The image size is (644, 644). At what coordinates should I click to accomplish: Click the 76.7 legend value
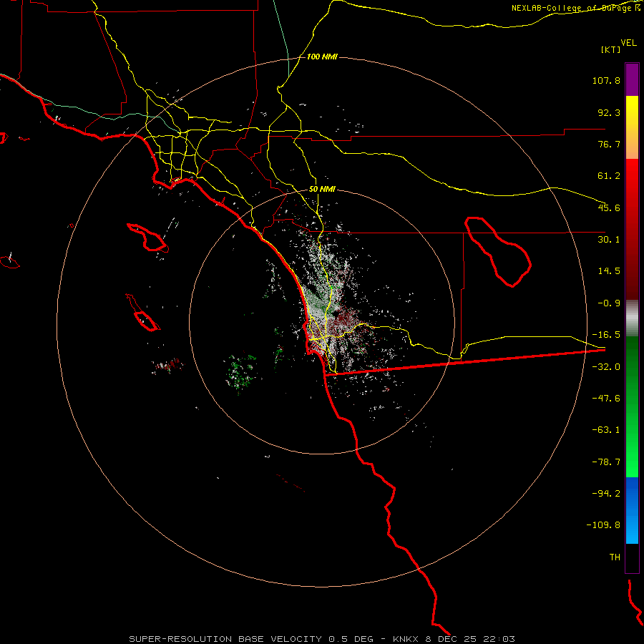(x=609, y=144)
